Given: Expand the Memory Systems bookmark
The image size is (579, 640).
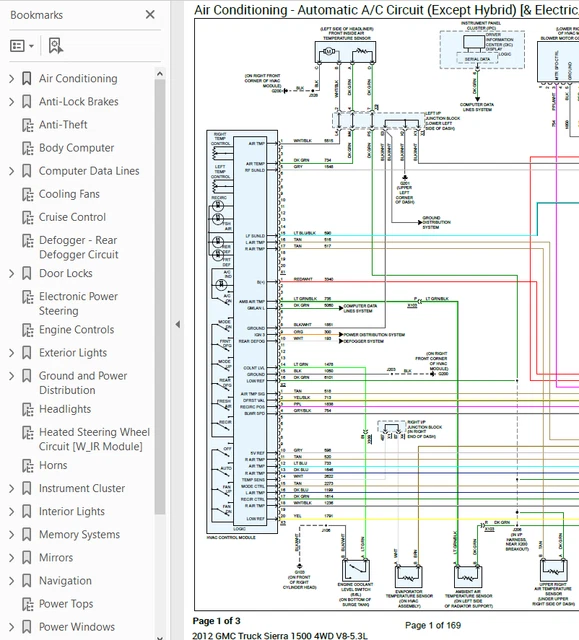Looking at the screenshot, I should (11, 535).
